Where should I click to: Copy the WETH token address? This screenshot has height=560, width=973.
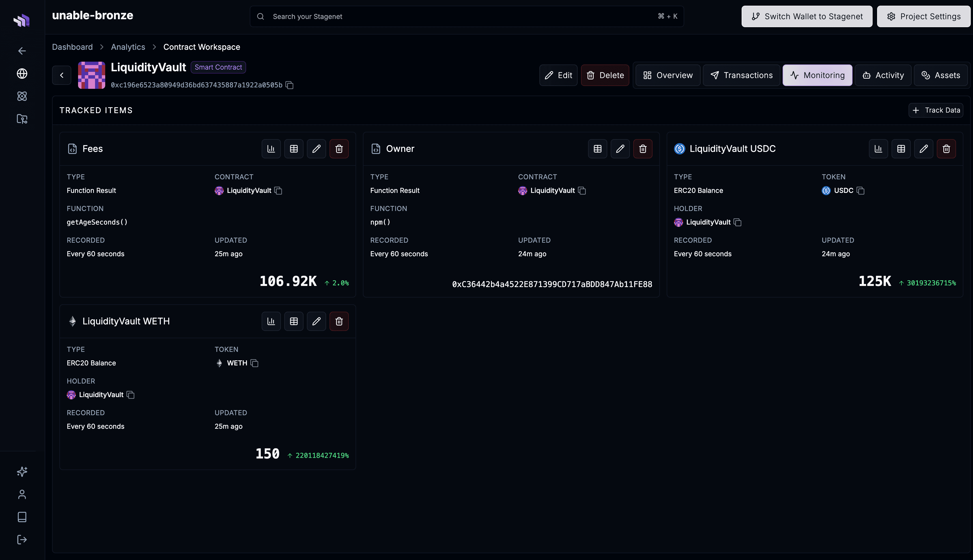click(x=254, y=363)
